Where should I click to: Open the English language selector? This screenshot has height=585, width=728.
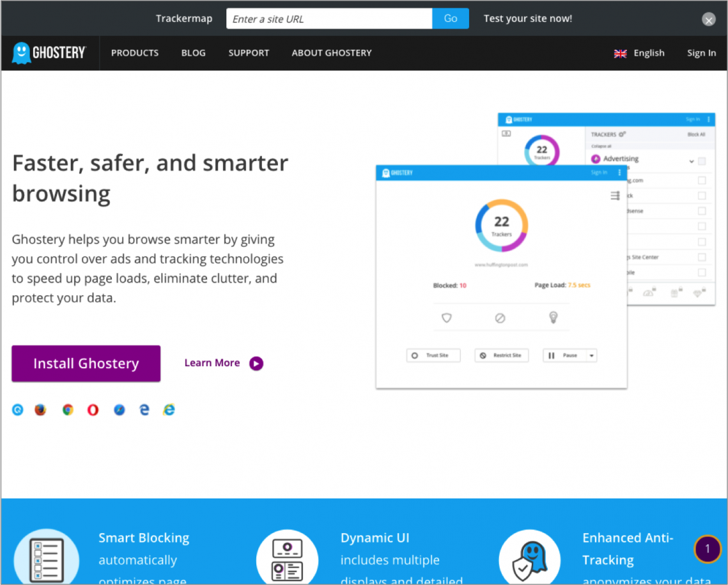[639, 53]
